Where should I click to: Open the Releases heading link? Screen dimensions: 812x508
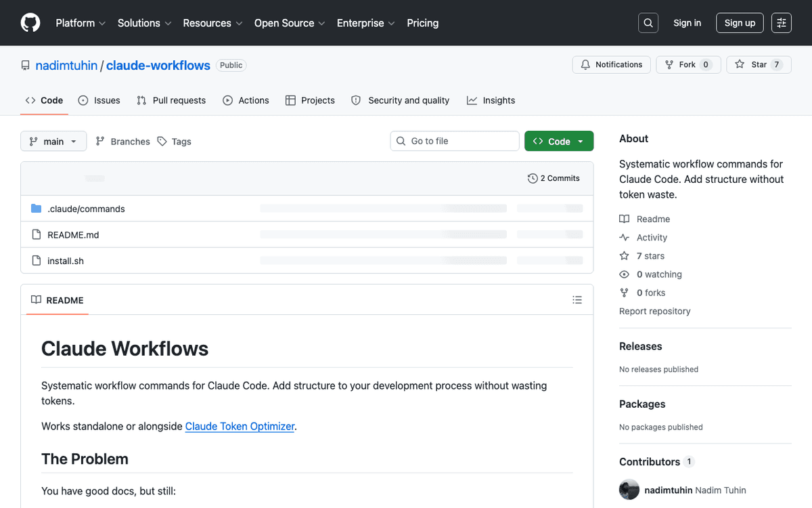coord(641,346)
